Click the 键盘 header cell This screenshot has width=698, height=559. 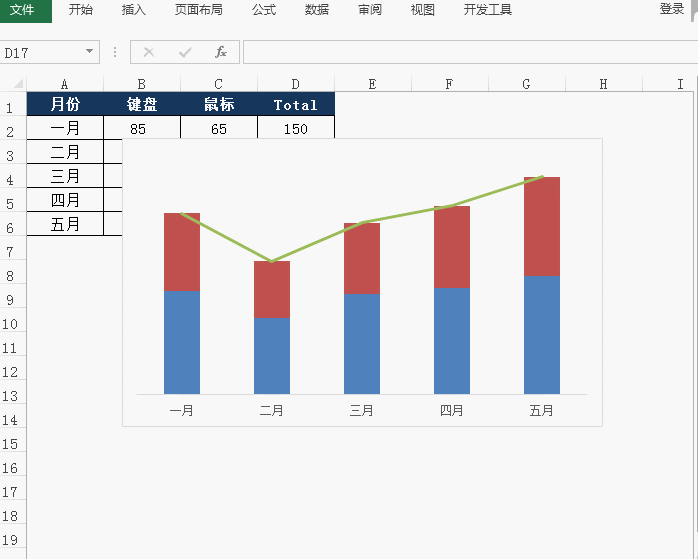[x=142, y=104]
